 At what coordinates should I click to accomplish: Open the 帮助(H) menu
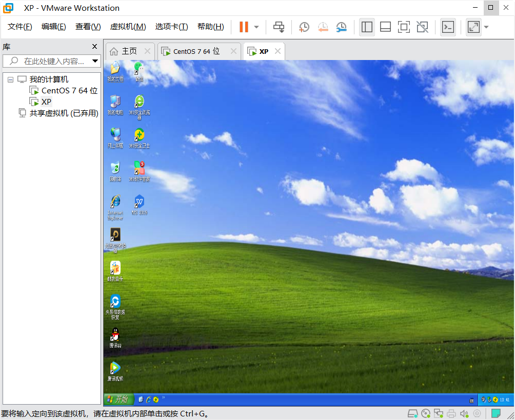[x=210, y=27]
